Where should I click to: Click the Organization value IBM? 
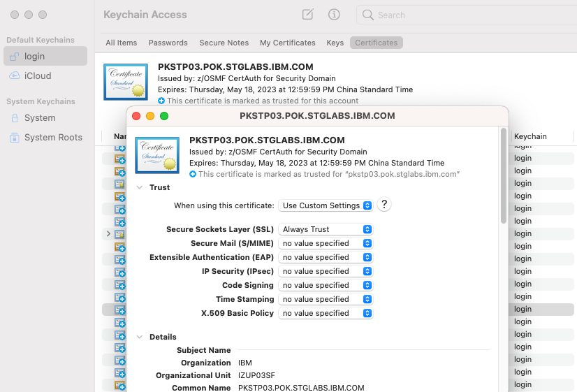[x=245, y=363]
